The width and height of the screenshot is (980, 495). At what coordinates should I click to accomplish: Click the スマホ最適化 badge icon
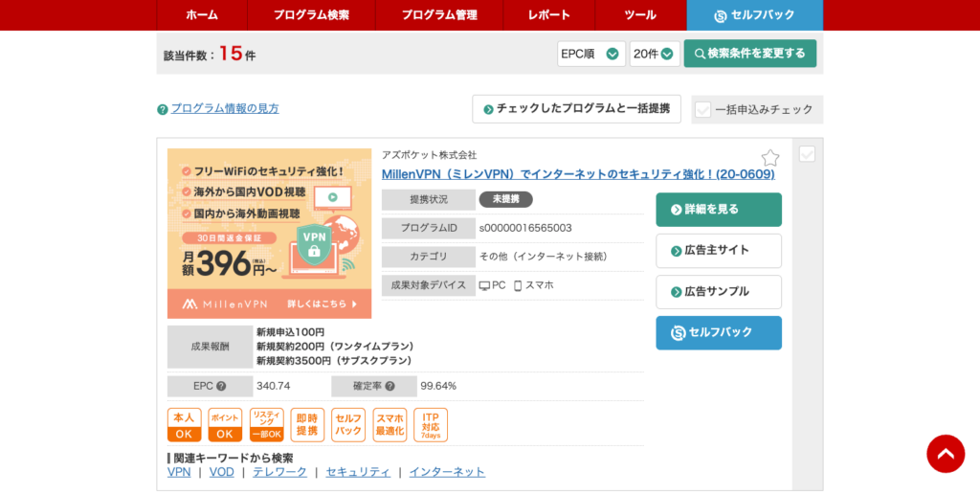coord(390,425)
